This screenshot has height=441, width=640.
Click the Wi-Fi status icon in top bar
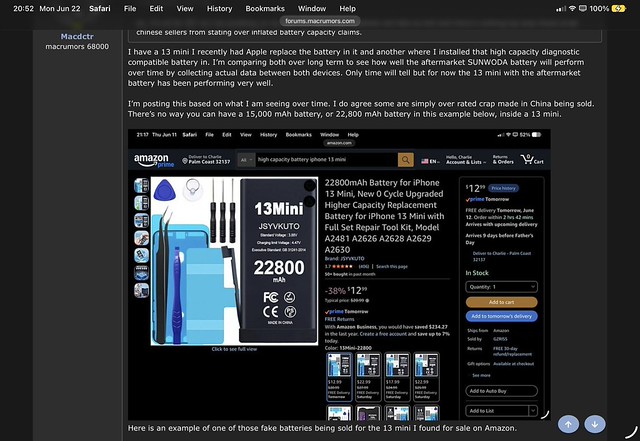coord(572,9)
